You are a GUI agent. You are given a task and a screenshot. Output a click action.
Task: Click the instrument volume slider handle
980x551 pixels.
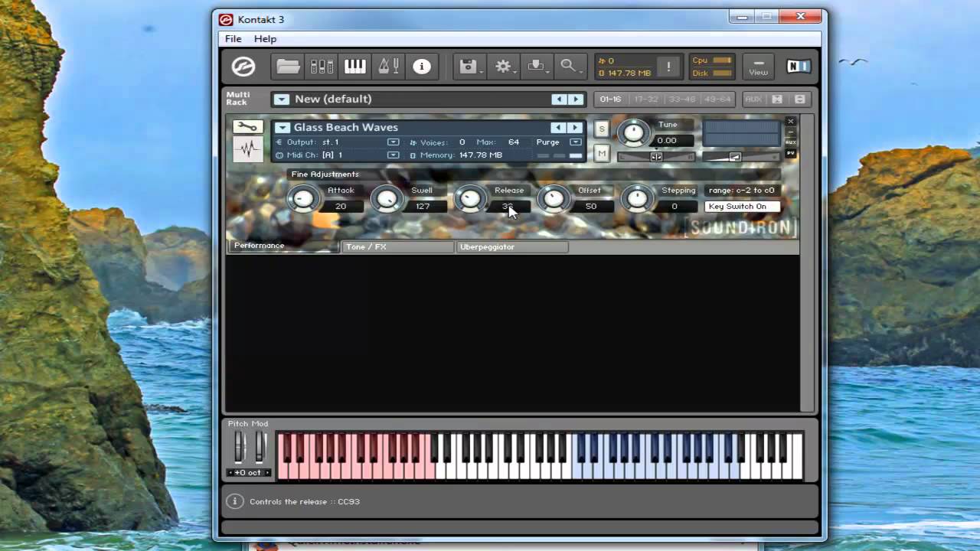735,157
